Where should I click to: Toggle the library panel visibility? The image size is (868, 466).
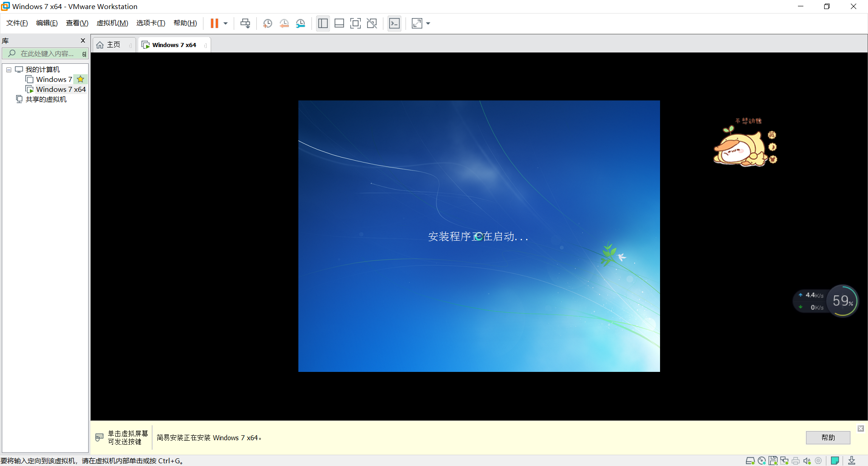[x=323, y=23]
